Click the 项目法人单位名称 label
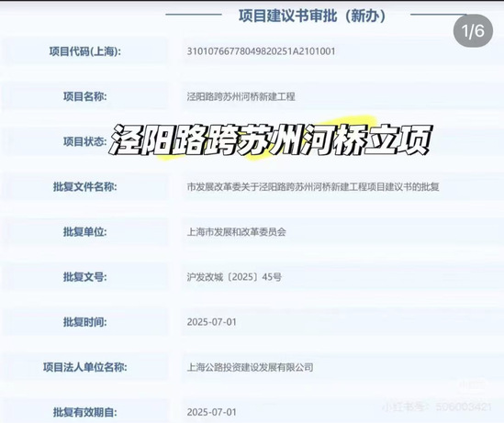 (x=85, y=367)
